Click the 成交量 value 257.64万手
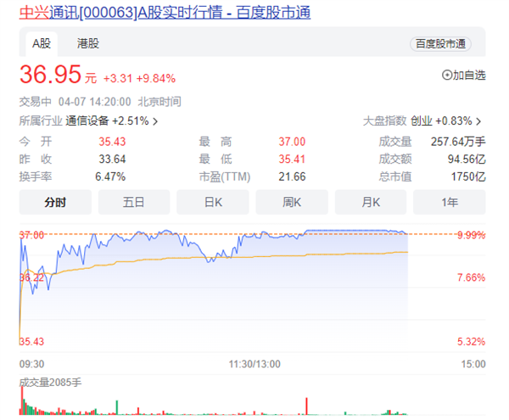 coord(458,142)
